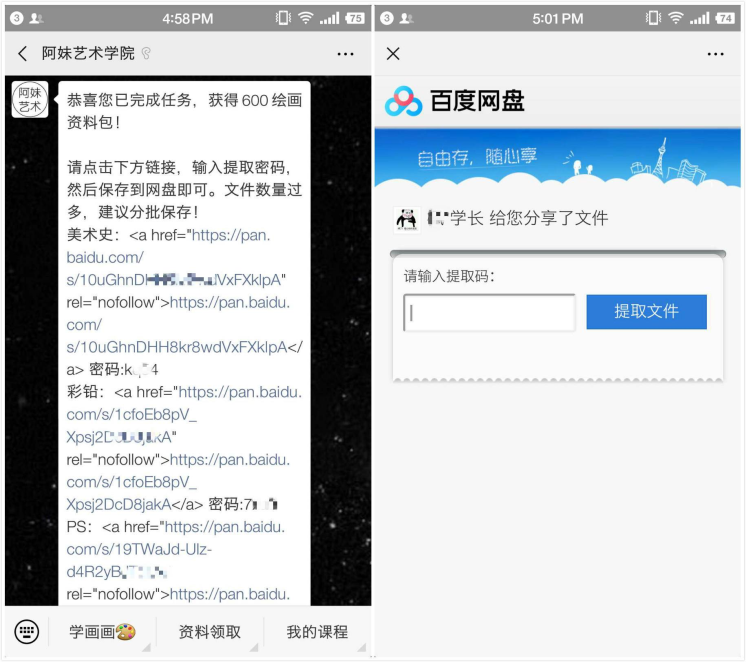Open more options on 百度网盘 page
The height and width of the screenshot is (662, 746).
pyautogui.click(x=716, y=54)
